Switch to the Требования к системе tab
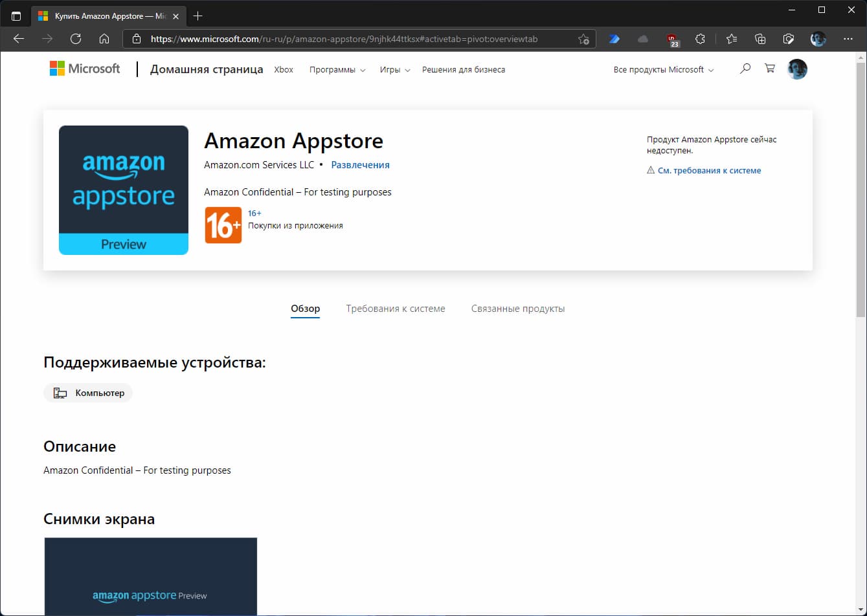 396,309
